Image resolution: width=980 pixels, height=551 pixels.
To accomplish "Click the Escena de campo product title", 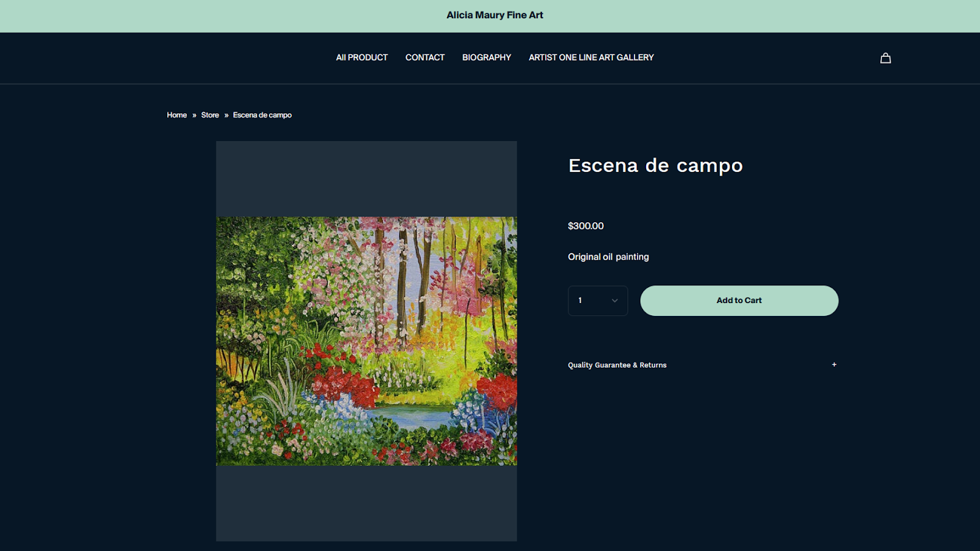I will pyautogui.click(x=655, y=165).
